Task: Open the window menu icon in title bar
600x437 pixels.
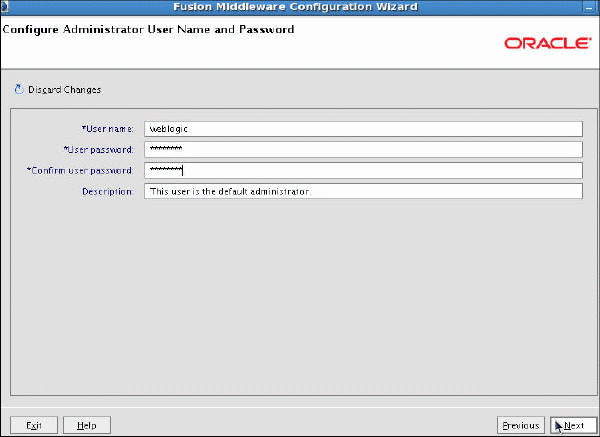Action: (6, 7)
